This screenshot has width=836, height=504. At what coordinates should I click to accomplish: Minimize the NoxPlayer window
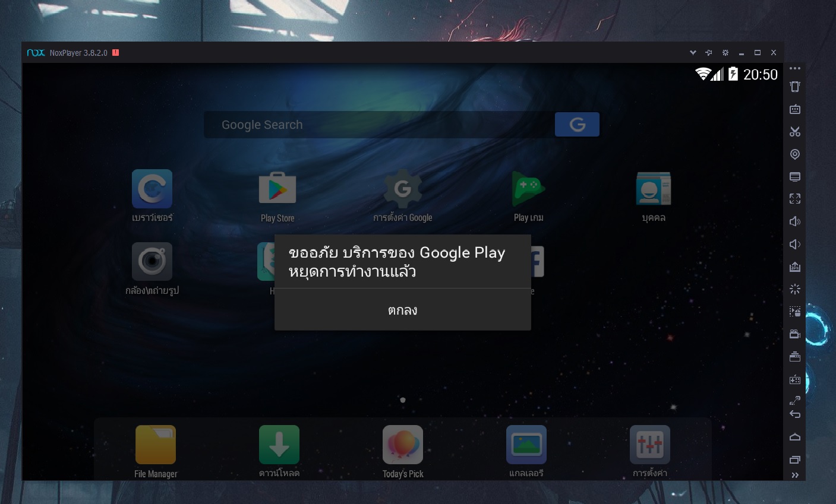742,53
